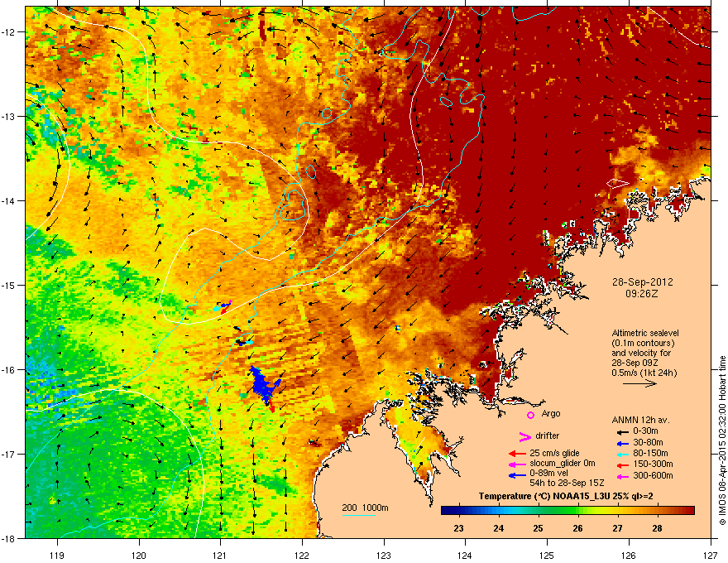Screen dimensions: 728x563
Task: Click the latitude axis label '-12'
Action: coord(8,31)
